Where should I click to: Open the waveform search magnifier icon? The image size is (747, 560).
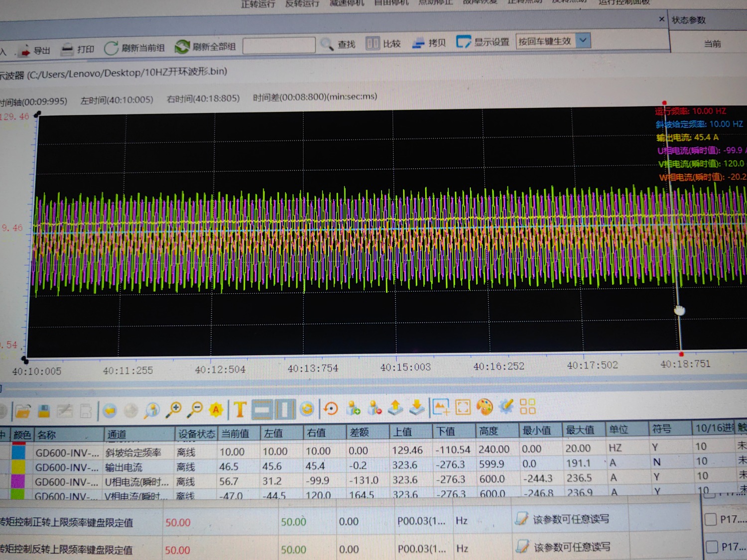click(152, 410)
